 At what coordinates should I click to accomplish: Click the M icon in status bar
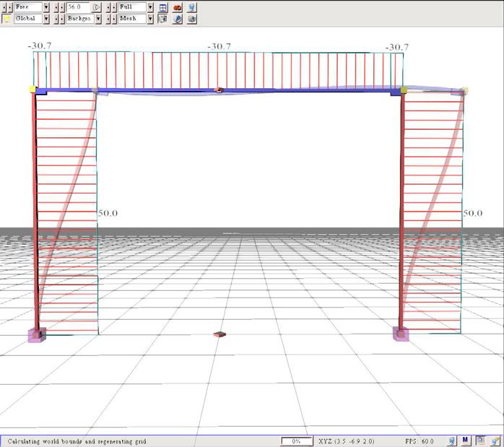point(465,441)
